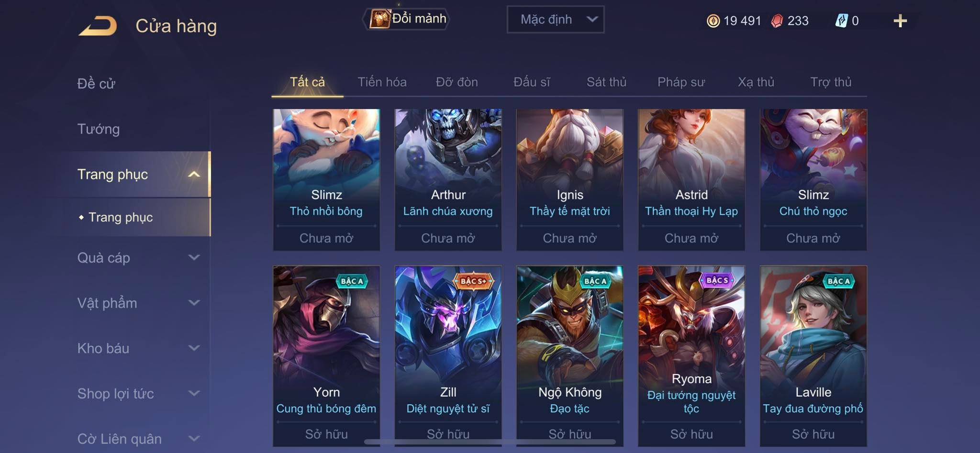Switch to the Tiến hóa tab
Viewport: 980px width, 453px height.
click(382, 82)
